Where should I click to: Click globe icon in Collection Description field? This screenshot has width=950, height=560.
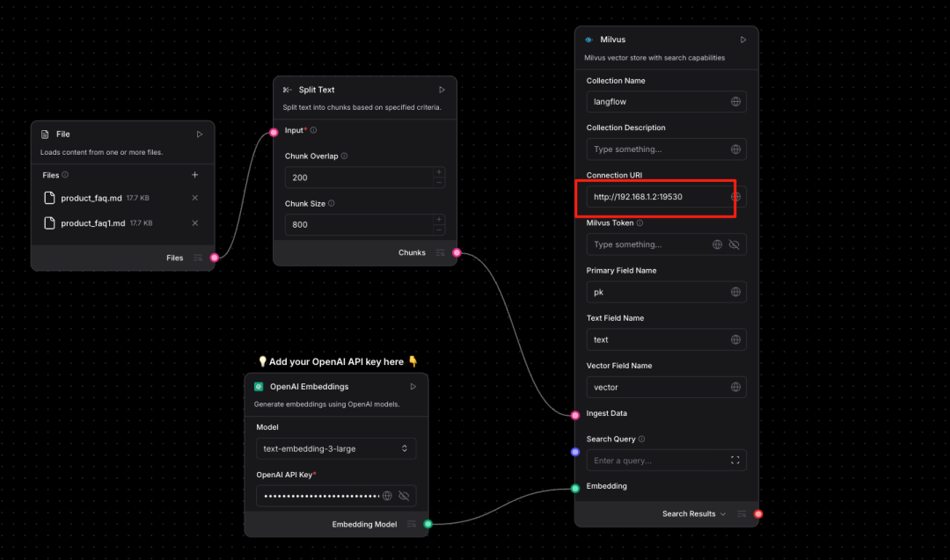click(x=735, y=149)
